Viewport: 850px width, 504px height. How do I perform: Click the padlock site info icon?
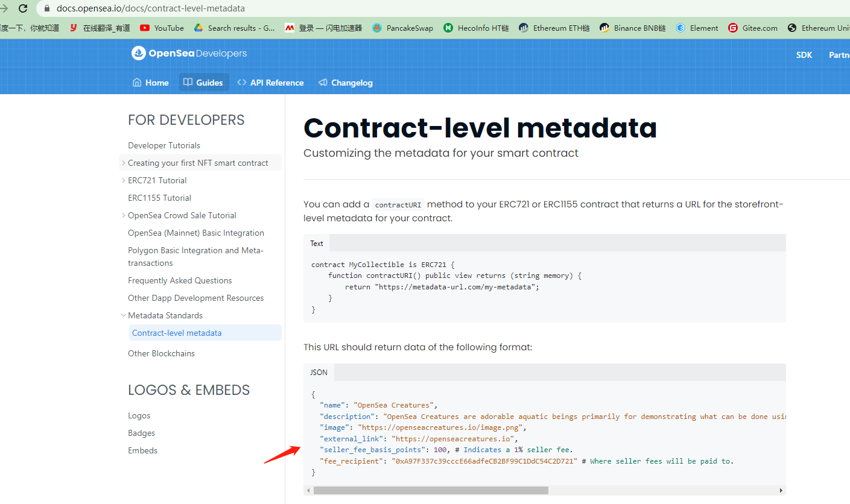(x=47, y=8)
